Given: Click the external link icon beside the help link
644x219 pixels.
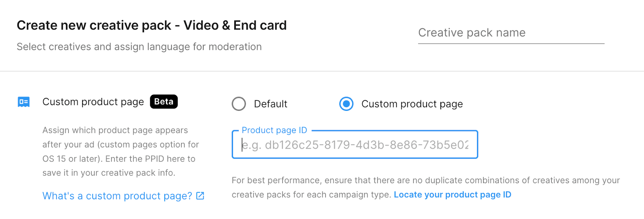Looking at the screenshot, I should (200, 196).
